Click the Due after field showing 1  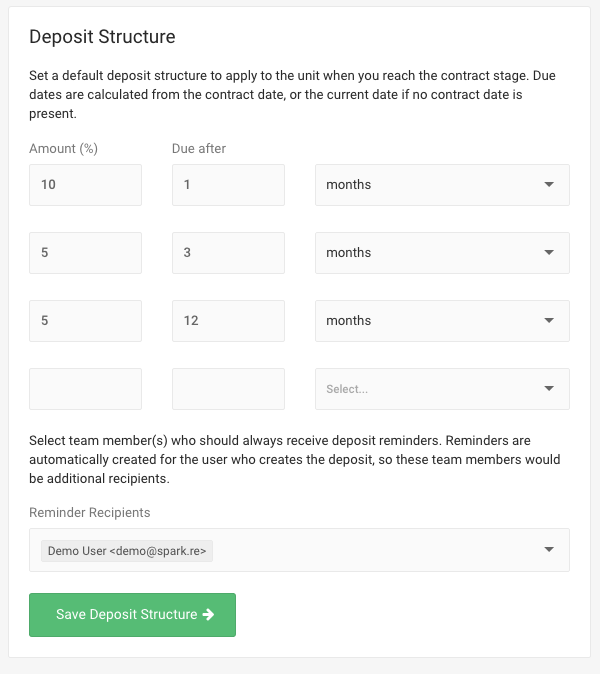click(x=228, y=185)
